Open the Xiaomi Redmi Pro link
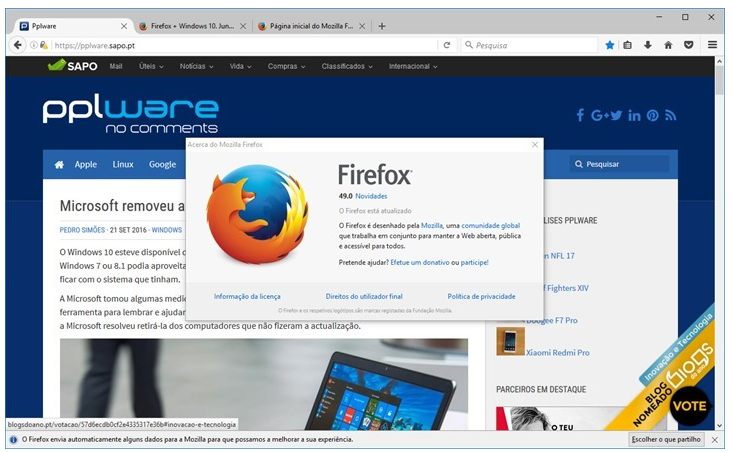Image resolution: width=733 pixels, height=452 pixels. tap(558, 353)
